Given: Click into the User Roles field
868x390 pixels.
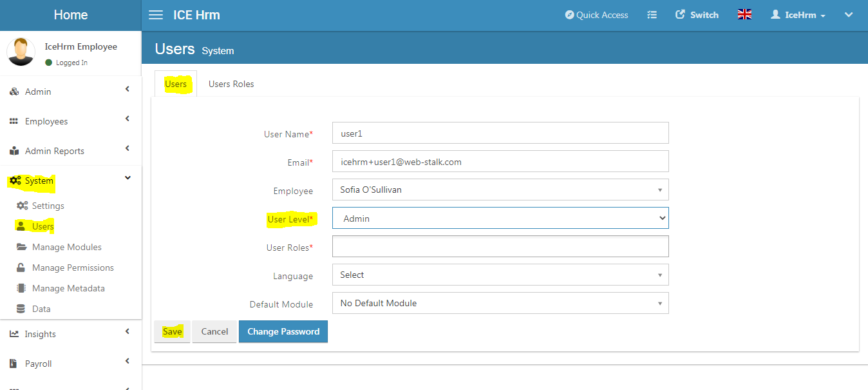Looking at the screenshot, I should [500, 246].
